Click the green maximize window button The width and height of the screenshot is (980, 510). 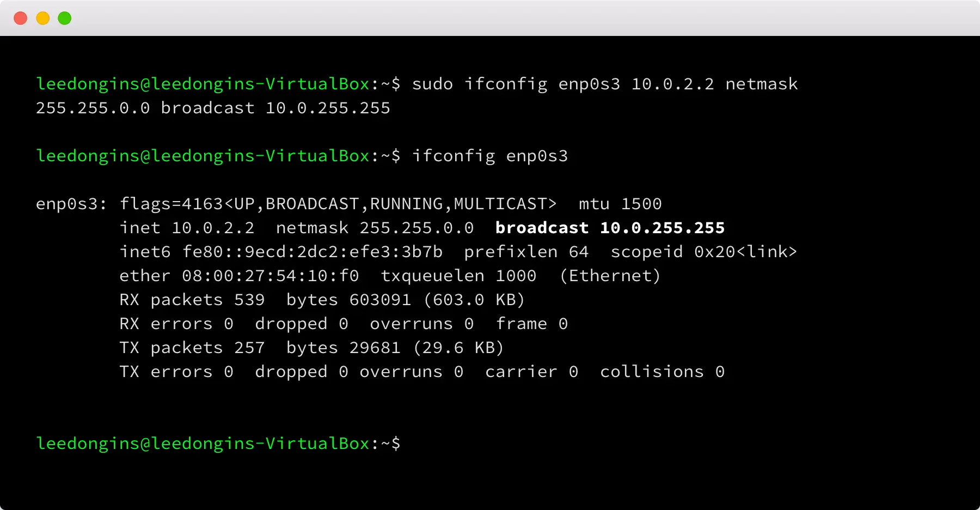[65, 19]
